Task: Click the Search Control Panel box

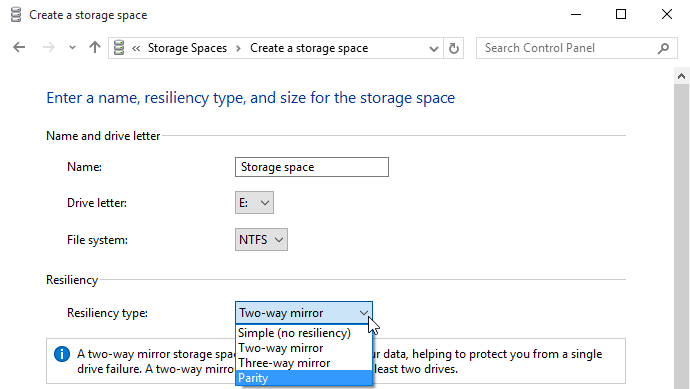Action: 576,48
